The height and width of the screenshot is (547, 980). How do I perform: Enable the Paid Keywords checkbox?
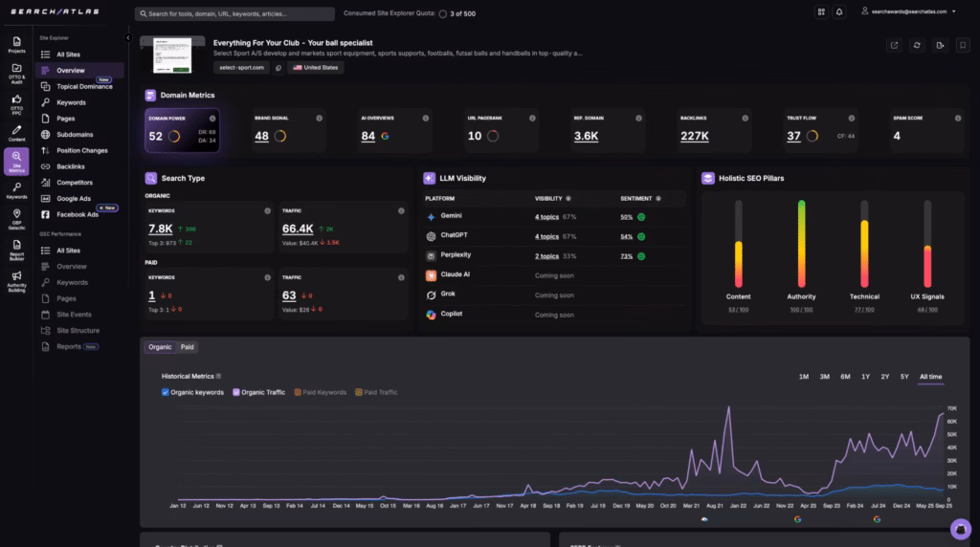tap(298, 392)
